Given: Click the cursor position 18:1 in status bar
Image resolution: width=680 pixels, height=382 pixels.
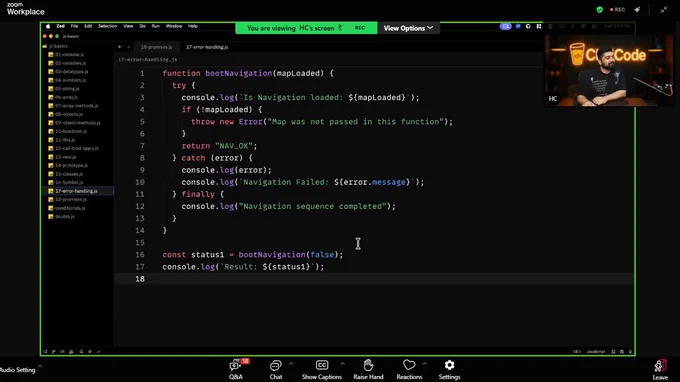Looking at the screenshot, I should 577,352.
